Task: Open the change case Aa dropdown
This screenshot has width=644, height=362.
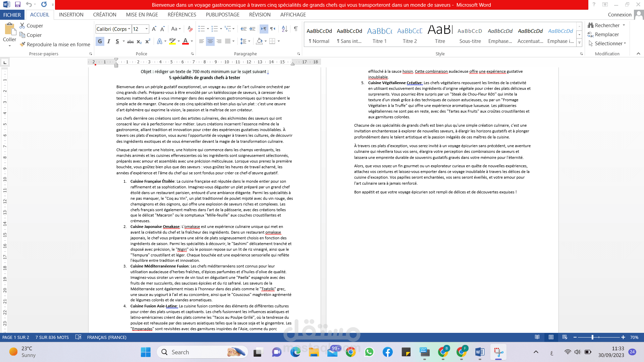Action: (176, 29)
